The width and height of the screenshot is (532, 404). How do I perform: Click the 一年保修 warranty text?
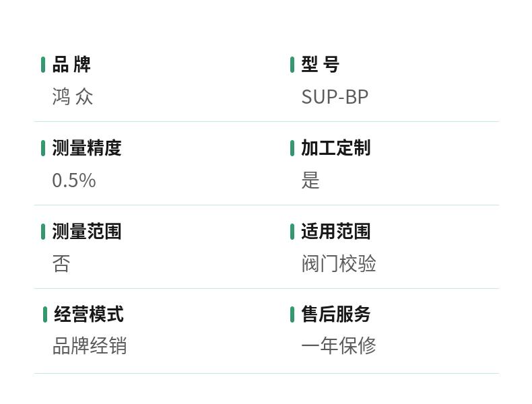(339, 346)
